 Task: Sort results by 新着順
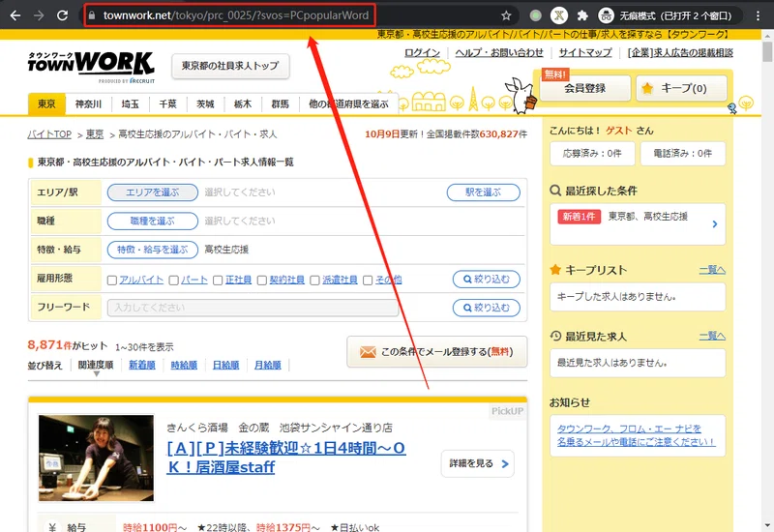pos(142,366)
